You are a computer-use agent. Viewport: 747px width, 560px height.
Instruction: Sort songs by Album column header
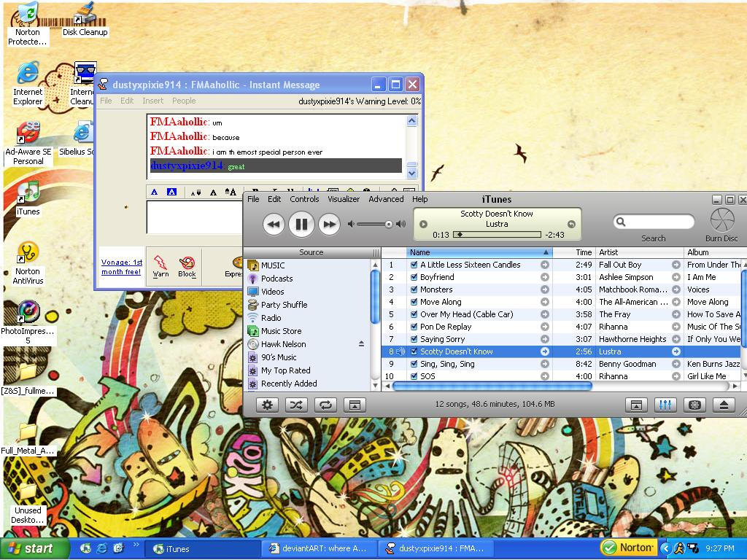click(x=713, y=252)
